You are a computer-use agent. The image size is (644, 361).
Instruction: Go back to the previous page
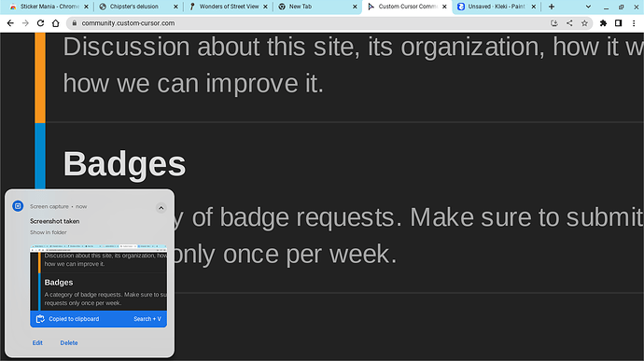click(10, 23)
